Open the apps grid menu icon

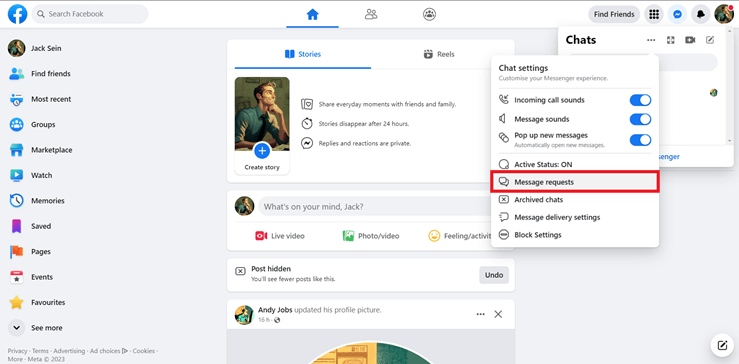point(654,14)
